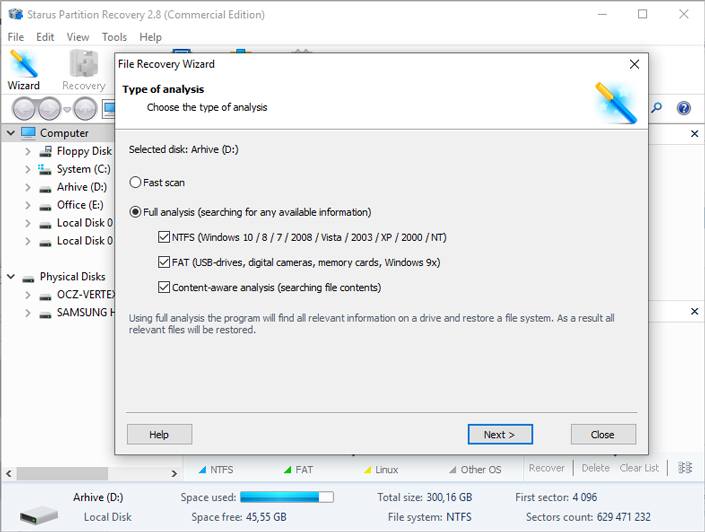Click the Arhive (D:) drive icon in tree
This screenshot has height=532, width=705.
[x=45, y=188]
